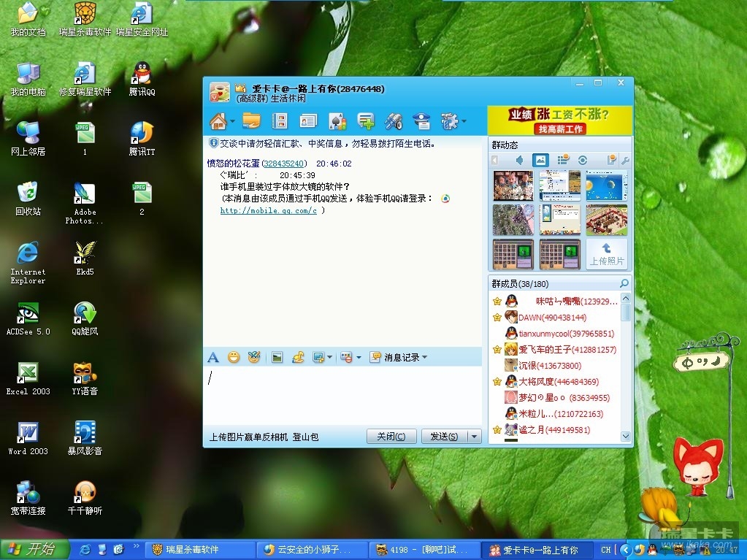747x560 pixels.
Task: Select member tianxunmycool(397965851)
Action: (556, 334)
